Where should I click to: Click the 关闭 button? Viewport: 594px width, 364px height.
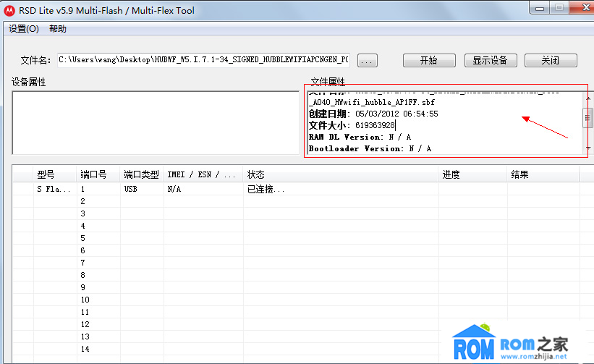coord(551,60)
